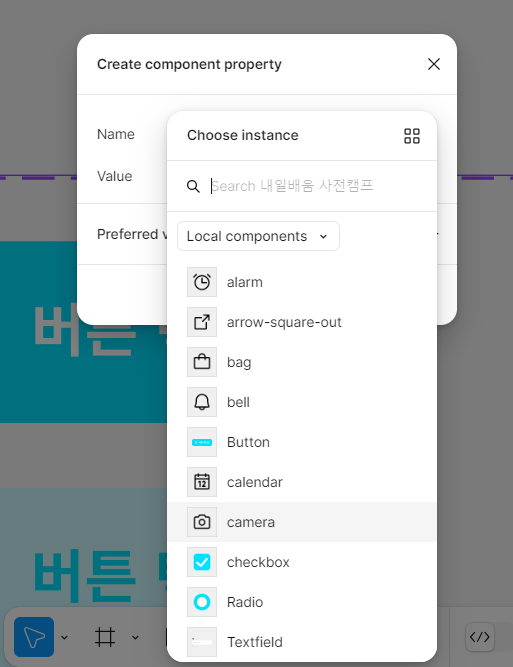Screen dimensions: 513x667
Task: Click the Name field label
Action: [116, 134]
